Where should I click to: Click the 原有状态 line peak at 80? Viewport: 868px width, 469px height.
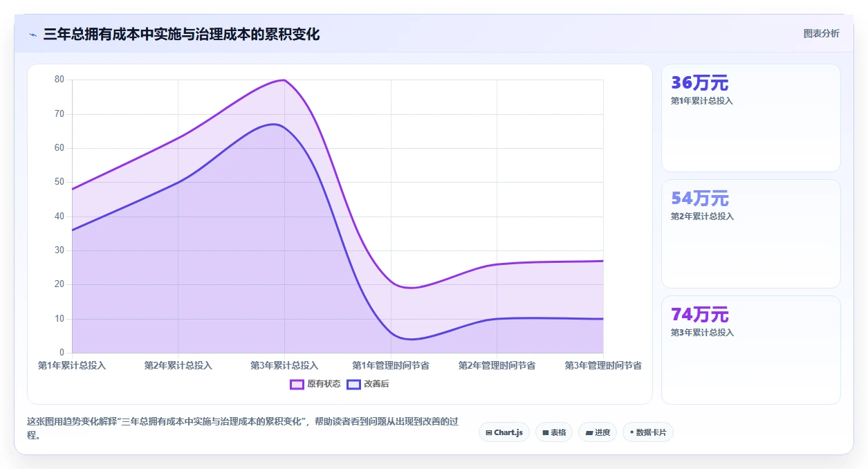[284, 80]
